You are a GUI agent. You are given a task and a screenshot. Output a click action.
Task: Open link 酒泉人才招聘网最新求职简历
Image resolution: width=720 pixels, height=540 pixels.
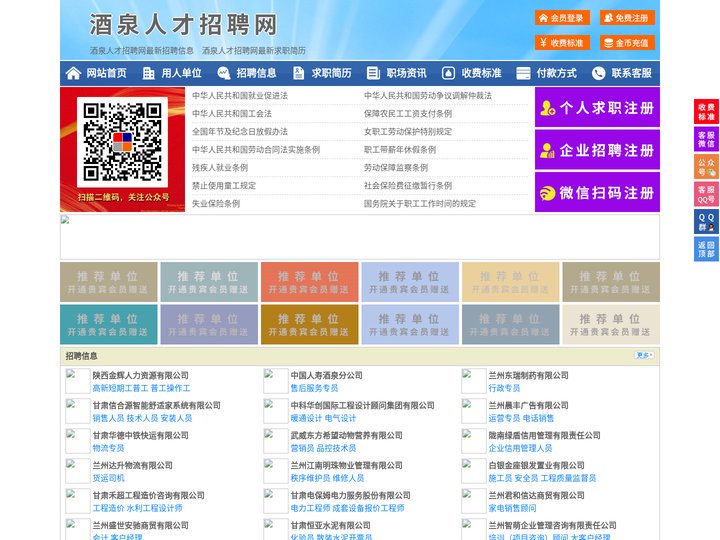pyautogui.click(x=254, y=51)
